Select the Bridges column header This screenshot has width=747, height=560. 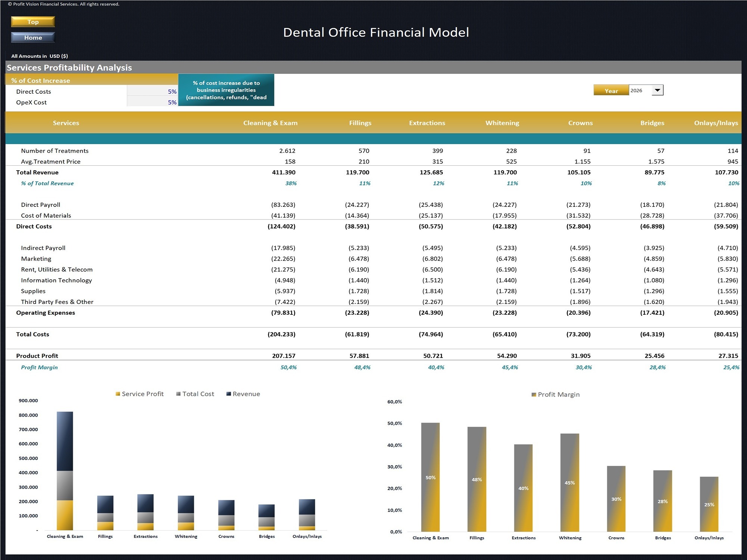[x=652, y=123]
